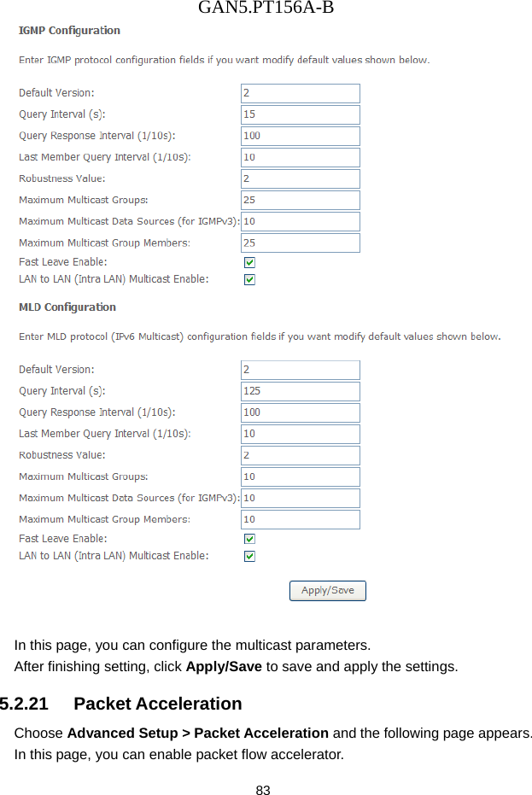Select Maximum Multicast Group Members field under MLD

300,519
